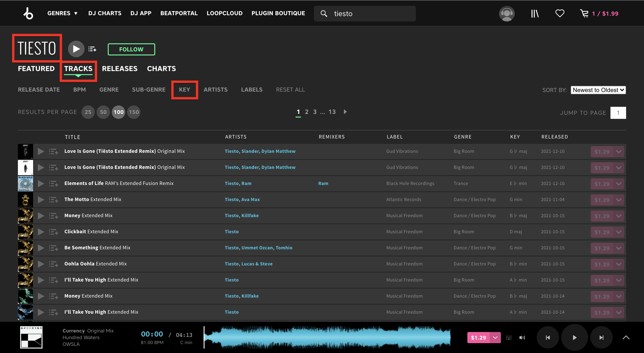Open the wishlist heart icon
Image resolution: width=644 pixels, height=353 pixels.
tap(560, 13)
